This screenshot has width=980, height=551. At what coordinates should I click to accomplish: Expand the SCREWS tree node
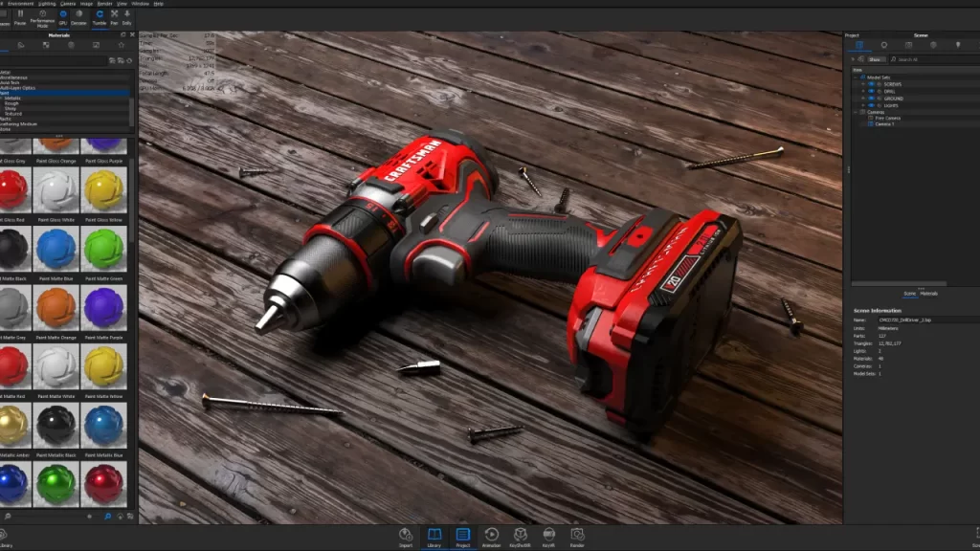click(x=863, y=84)
